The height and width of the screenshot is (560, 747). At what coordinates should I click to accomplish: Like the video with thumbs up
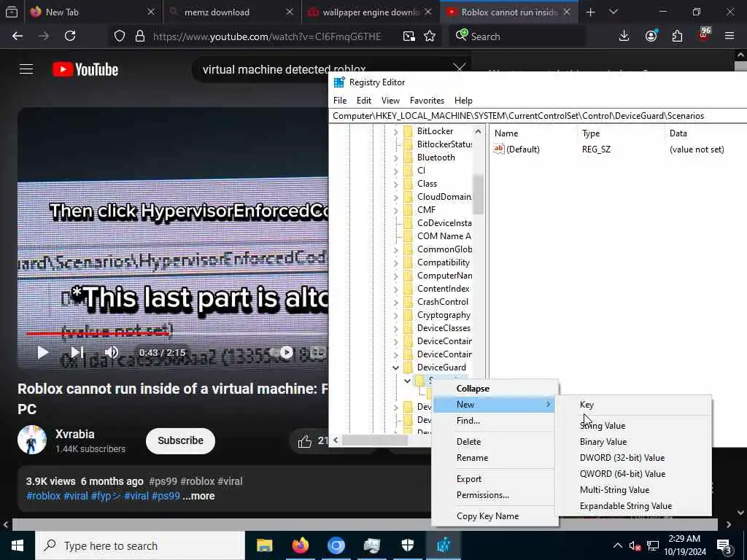click(x=305, y=441)
